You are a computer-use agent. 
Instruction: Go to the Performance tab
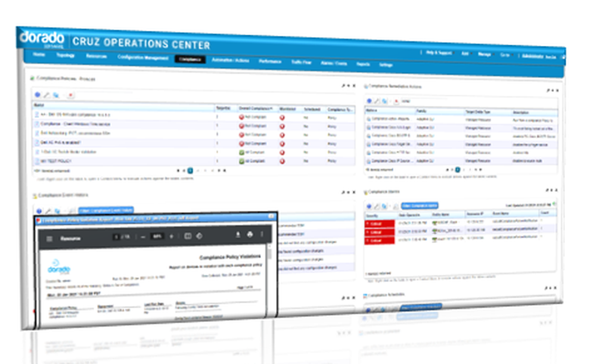(x=270, y=61)
